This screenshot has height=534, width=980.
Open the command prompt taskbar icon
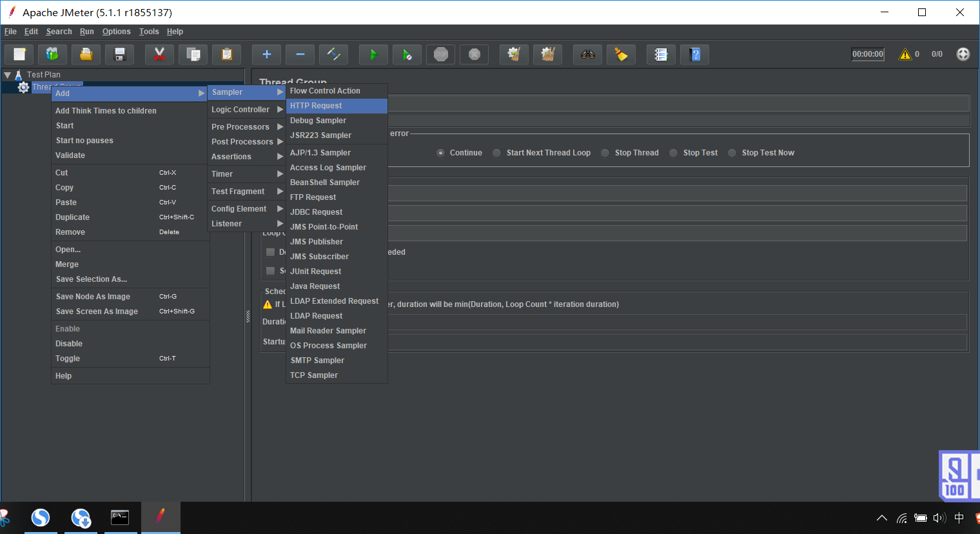[x=120, y=517]
